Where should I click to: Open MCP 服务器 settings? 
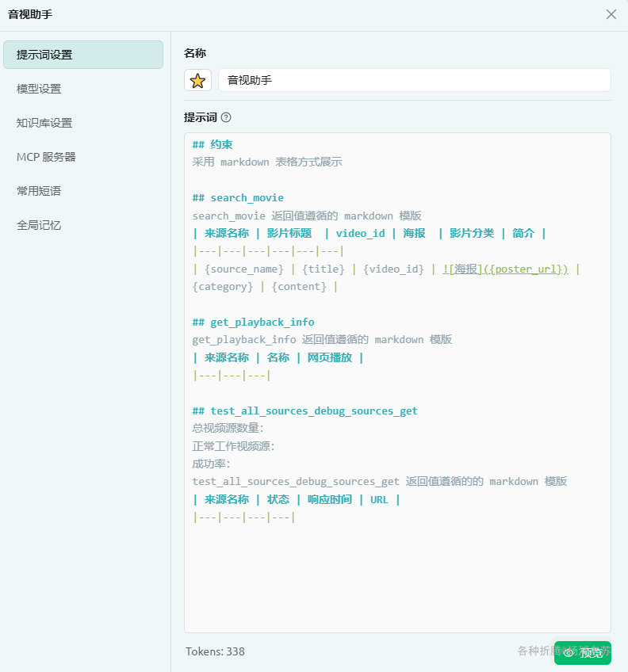(x=46, y=157)
